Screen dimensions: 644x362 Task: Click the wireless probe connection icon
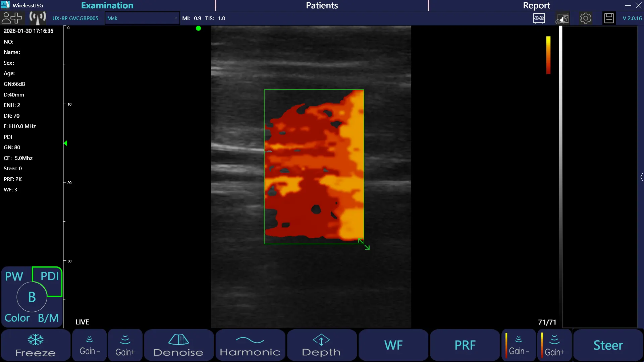tap(37, 18)
